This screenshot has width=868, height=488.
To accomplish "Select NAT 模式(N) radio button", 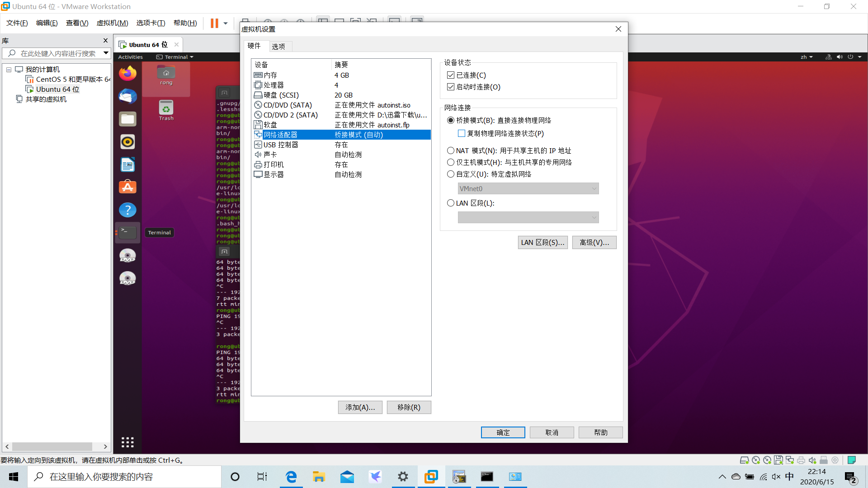I will pyautogui.click(x=451, y=150).
